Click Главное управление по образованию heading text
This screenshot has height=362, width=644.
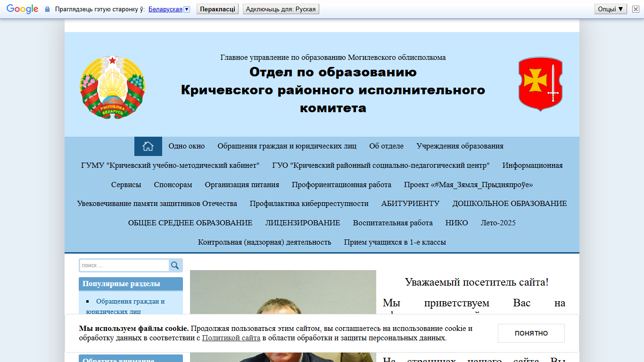(333, 58)
